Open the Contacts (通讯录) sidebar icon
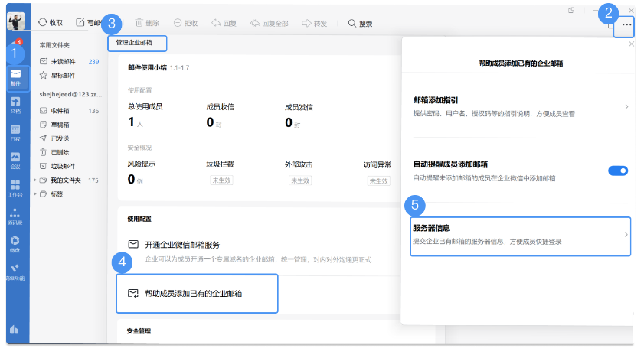Viewport: 644px width, 351px height. click(x=15, y=216)
